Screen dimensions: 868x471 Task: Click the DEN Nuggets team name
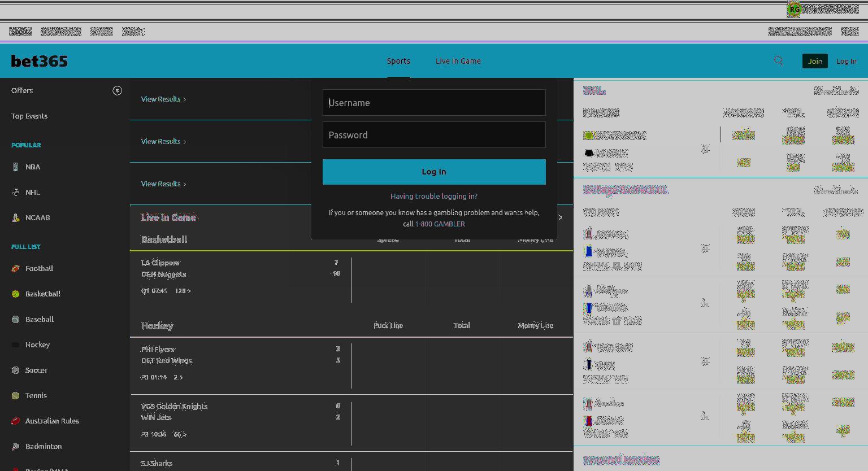[164, 274]
